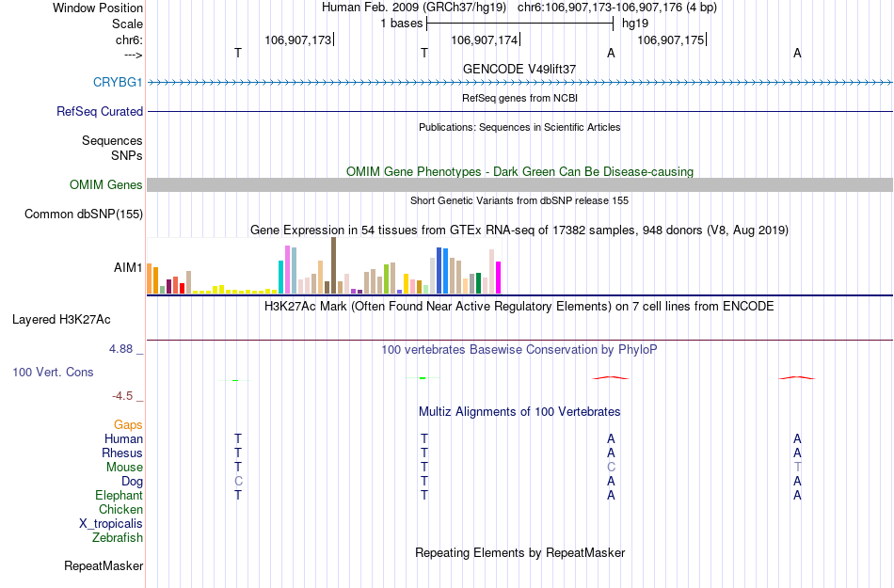Click the Gaps alignment label

tap(128, 424)
